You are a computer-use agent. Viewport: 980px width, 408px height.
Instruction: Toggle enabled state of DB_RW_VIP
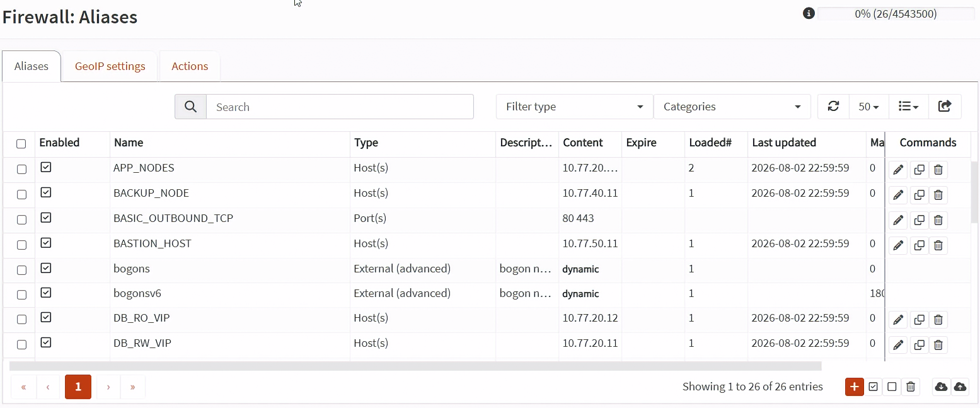coord(45,342)
